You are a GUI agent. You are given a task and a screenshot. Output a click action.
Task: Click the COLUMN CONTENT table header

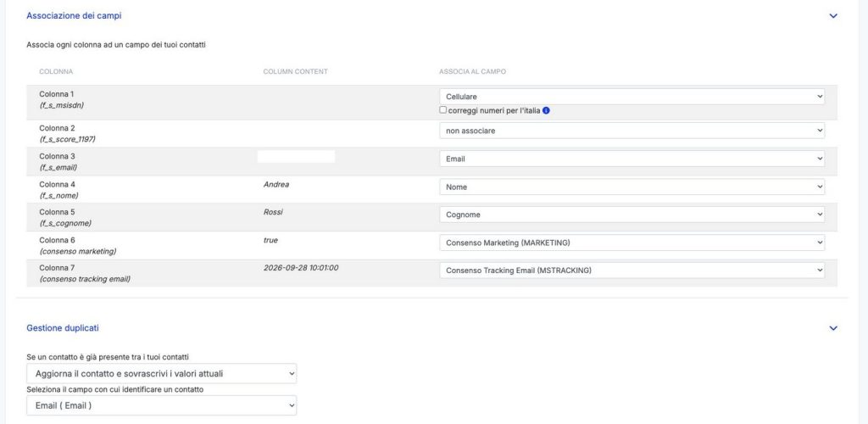296,72
